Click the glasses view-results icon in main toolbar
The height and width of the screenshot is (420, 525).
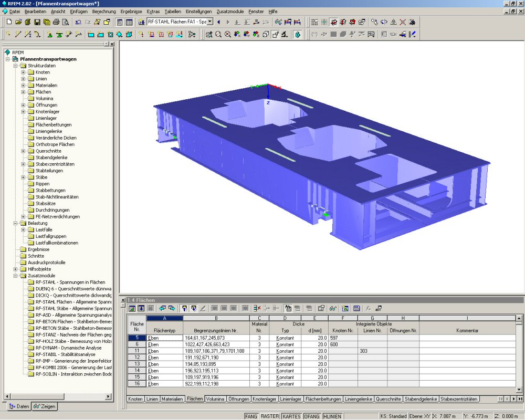coord(278,22)
